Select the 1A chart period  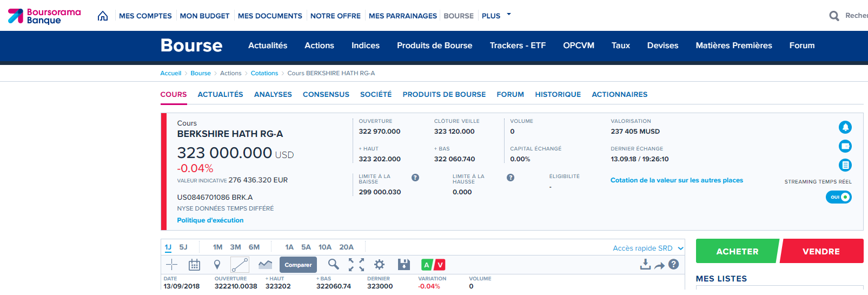click(x=289, y=247)
